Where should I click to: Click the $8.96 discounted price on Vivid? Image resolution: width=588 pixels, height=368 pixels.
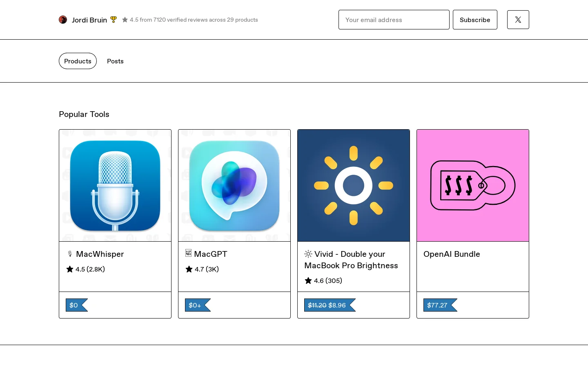pyautogui.click(x=337, y=305)
